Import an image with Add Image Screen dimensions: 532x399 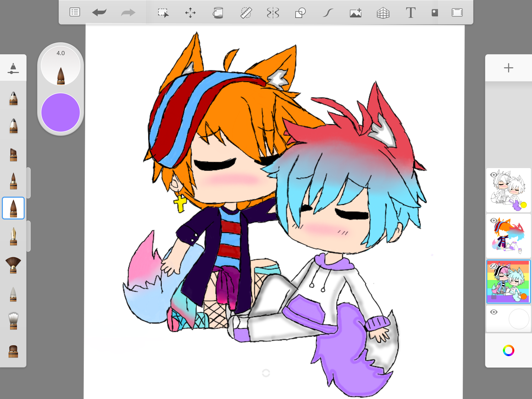pyautogui.click(x=356, y=12)
